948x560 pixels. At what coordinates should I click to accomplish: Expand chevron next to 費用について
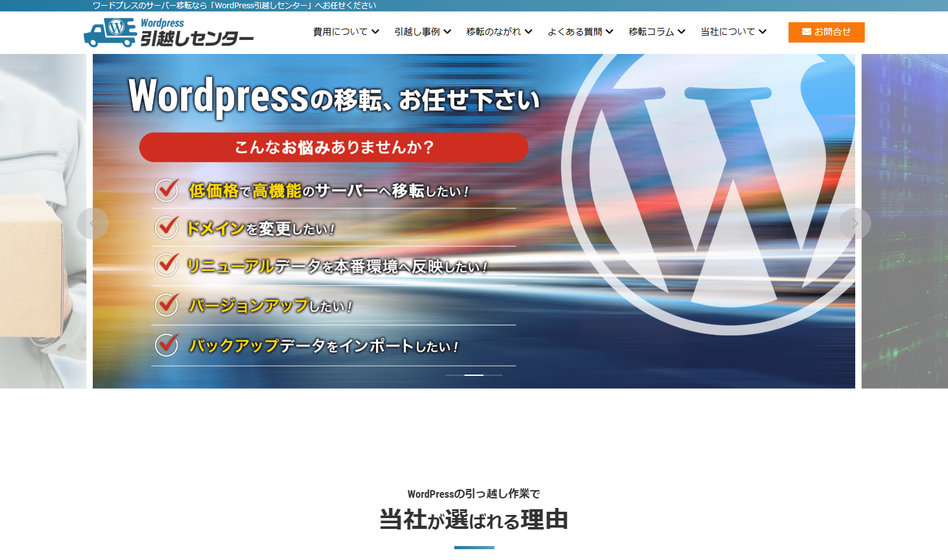point(376,32)
